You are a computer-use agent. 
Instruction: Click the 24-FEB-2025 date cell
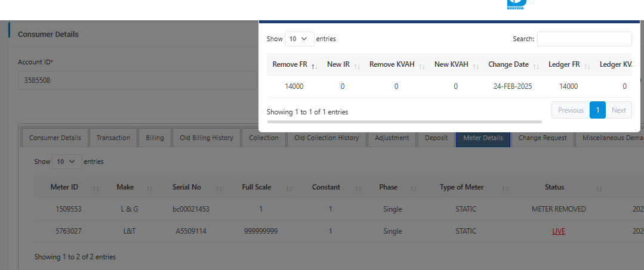click(513, 86)
